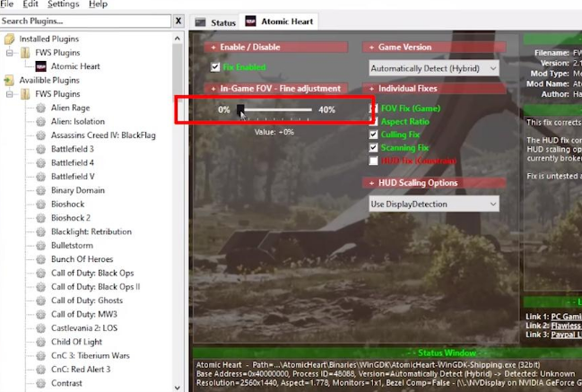Click the plugin list scroll down arrow
The height and width of the screenshot is (392, 582).
tap(178, 388)
